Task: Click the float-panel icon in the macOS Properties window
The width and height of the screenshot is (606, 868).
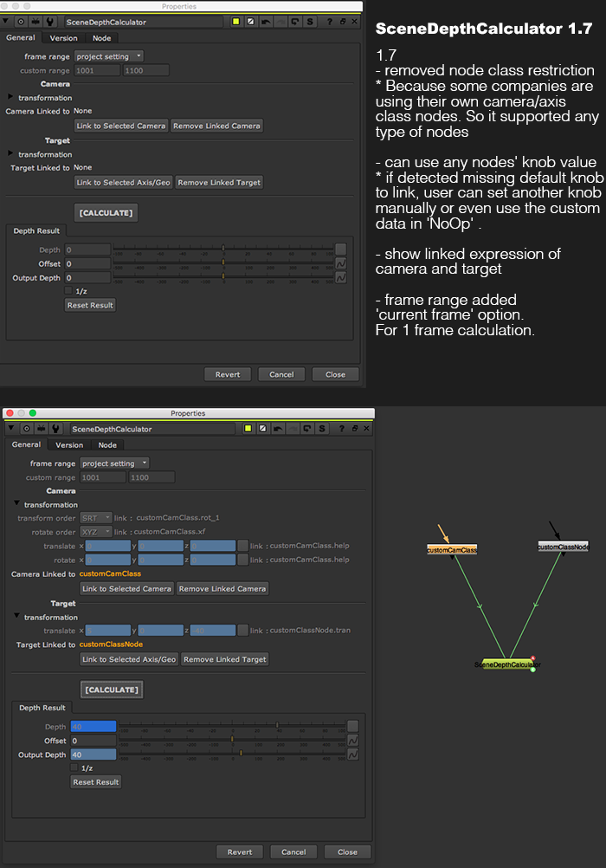Action: pyautogui.click(x=355, y=429)
